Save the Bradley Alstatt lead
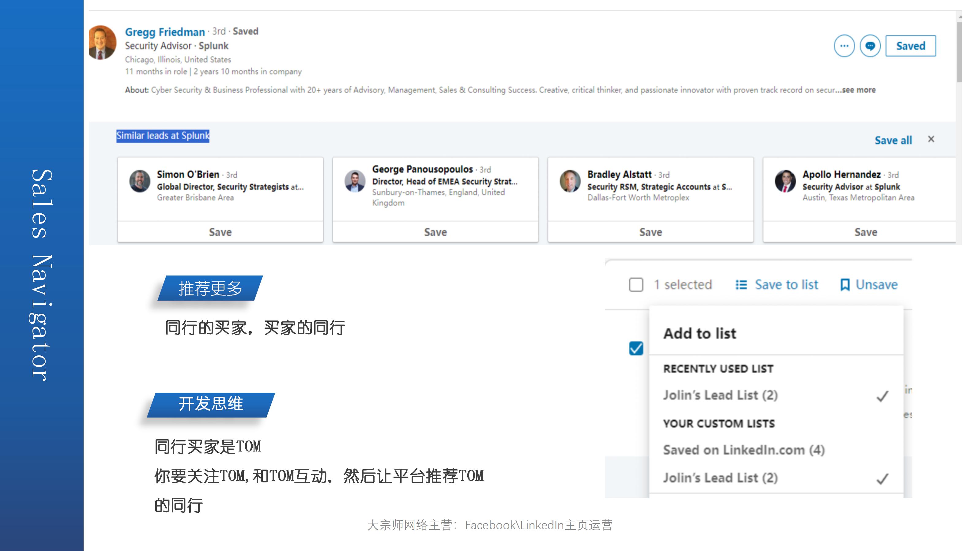 point(650,232)
